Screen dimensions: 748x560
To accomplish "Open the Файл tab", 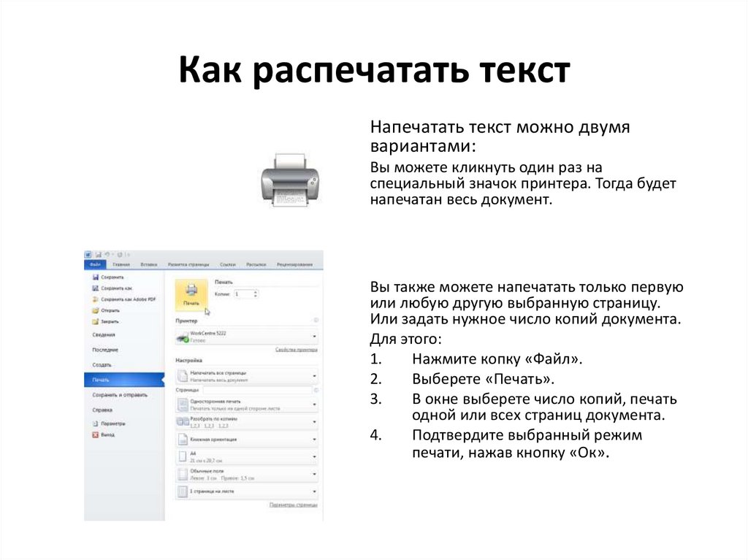I will [x=96, y=264].
